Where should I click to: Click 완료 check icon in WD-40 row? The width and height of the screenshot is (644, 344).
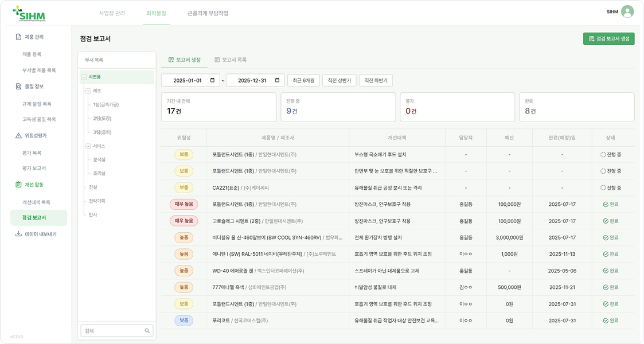pos(606,271)
